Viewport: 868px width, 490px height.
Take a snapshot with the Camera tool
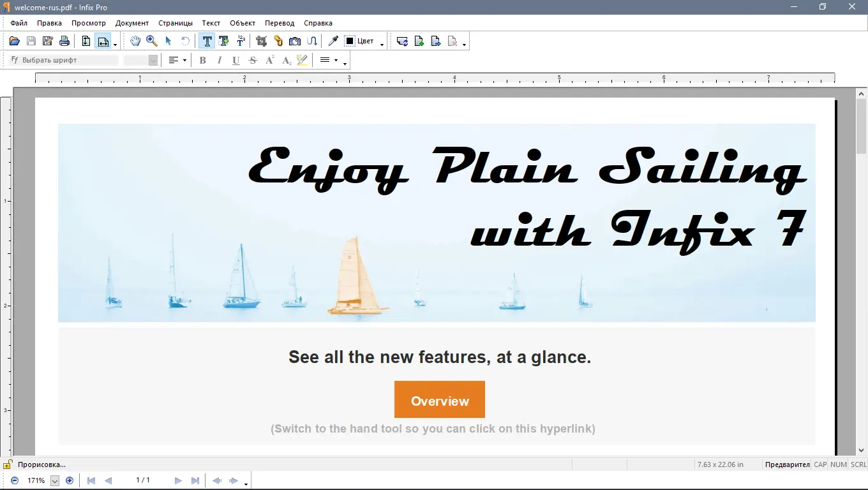pos(294,41)
